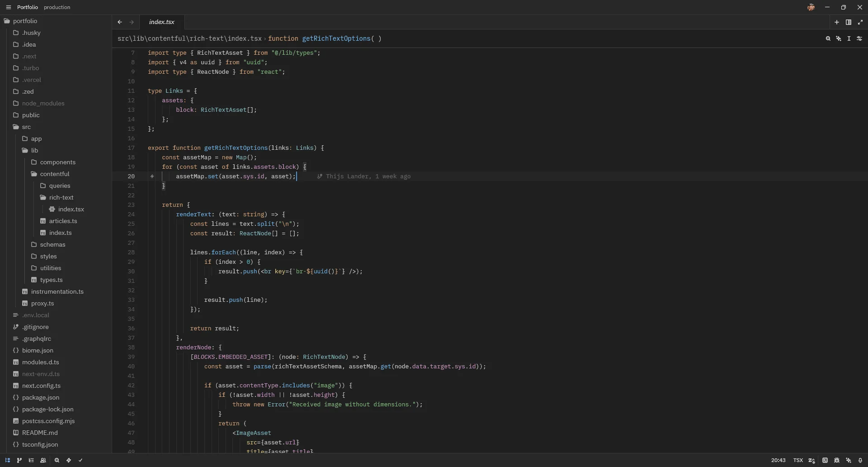Go back with the left arrow
Screen dimensions: 868x467
(x=120, y=22)
